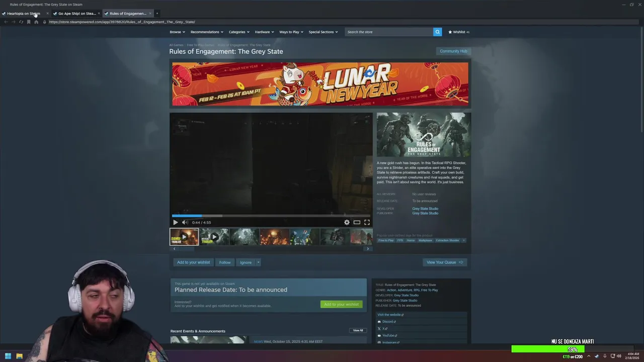This screenshot has height=362, width=644.
Task: Open dropdown arrow beside Ignore
Action: tap(258, 262)
